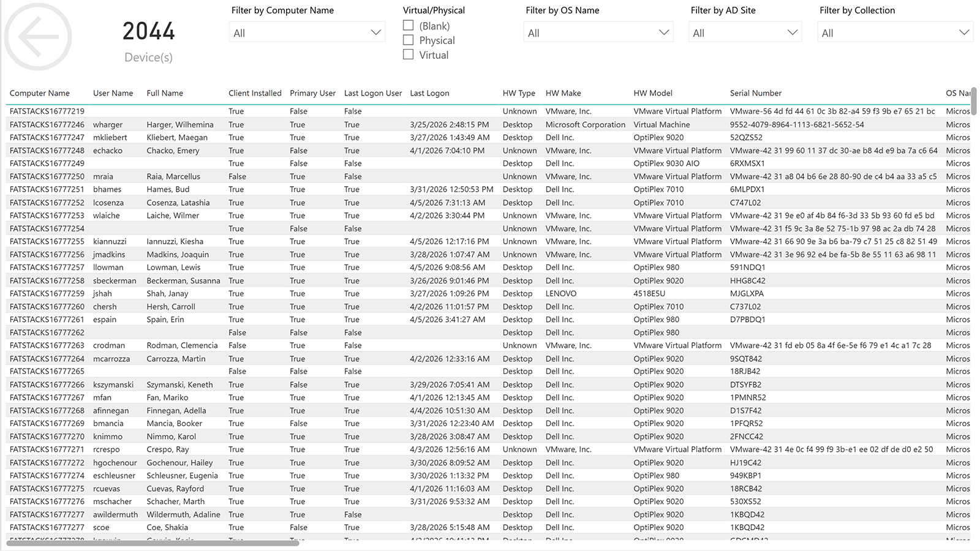Click serial number HJ19C42
This screenshot has height=551, width=980.
[x=746, y=463]
